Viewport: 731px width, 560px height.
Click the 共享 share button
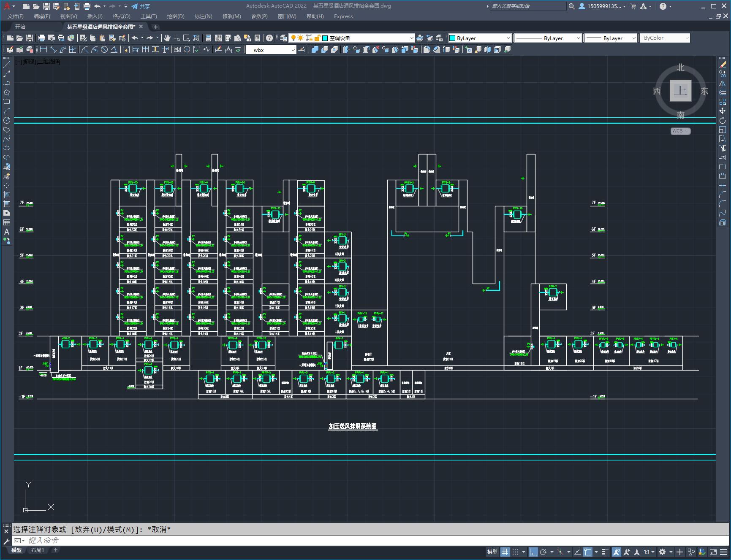click(x=141, y=6)
